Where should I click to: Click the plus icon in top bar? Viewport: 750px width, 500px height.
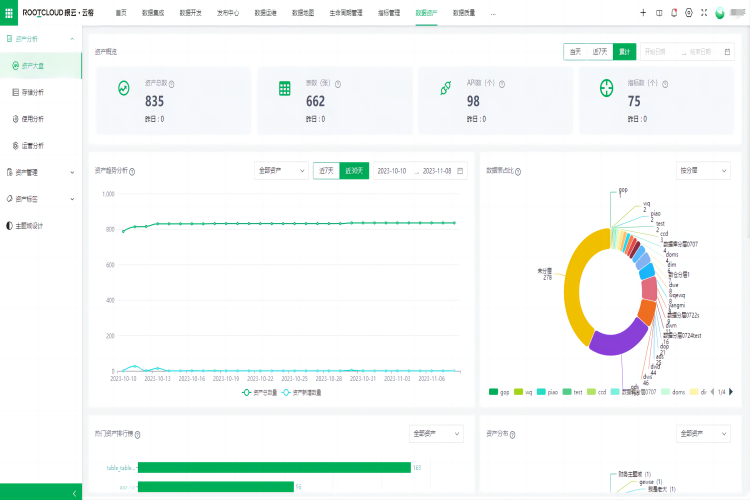[x=643, y=13]
